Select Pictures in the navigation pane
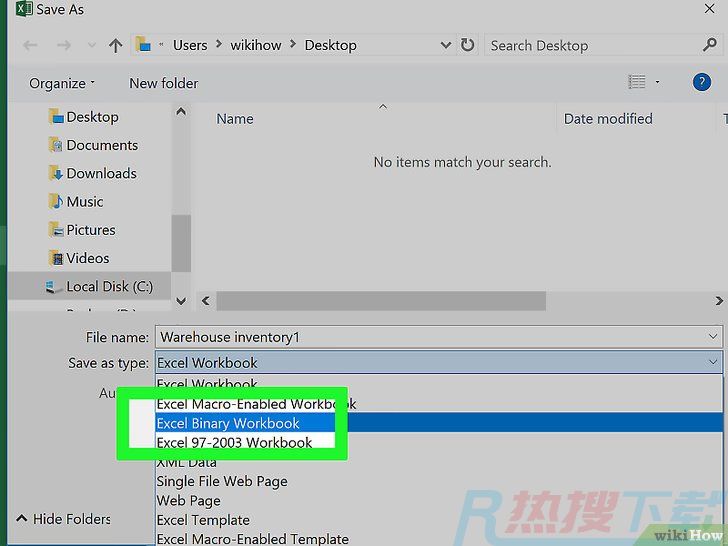Screen dimensions: 728x546 click(82, 230)
